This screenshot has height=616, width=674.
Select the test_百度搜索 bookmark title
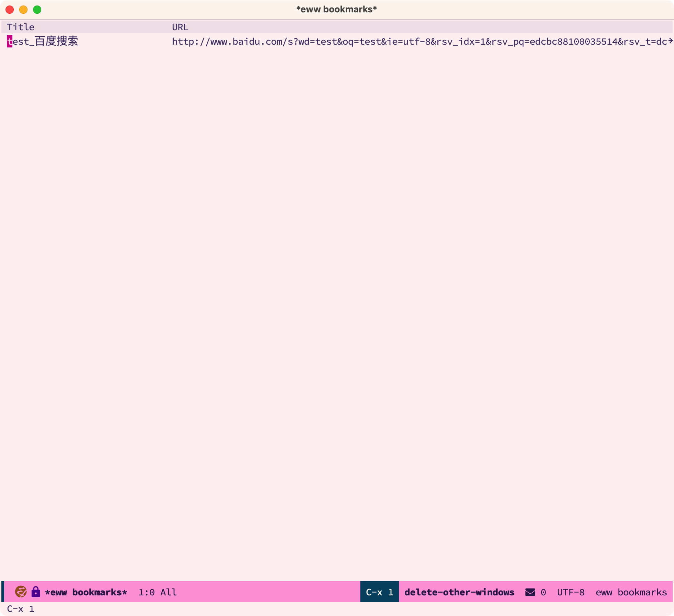[x=43, y=41]
